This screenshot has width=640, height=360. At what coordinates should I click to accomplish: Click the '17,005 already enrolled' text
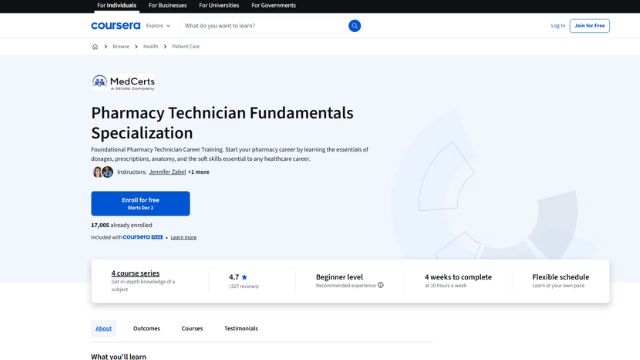(x=122, y=225)
